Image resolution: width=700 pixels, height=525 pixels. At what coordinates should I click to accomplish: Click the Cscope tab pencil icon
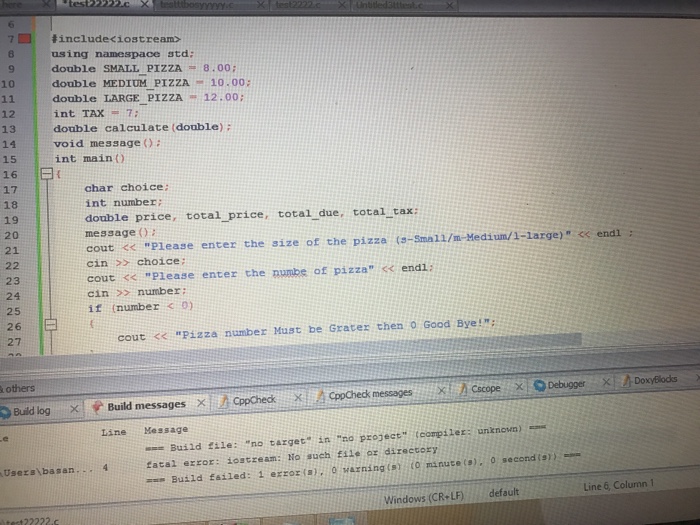click(x=462, y=389)
